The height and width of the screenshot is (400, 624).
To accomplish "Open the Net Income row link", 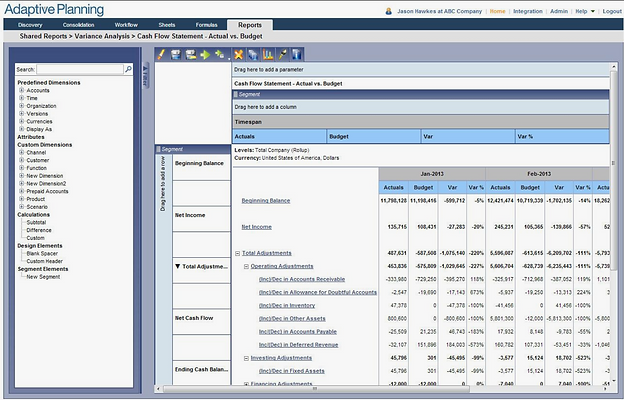I will pos(257,227).
